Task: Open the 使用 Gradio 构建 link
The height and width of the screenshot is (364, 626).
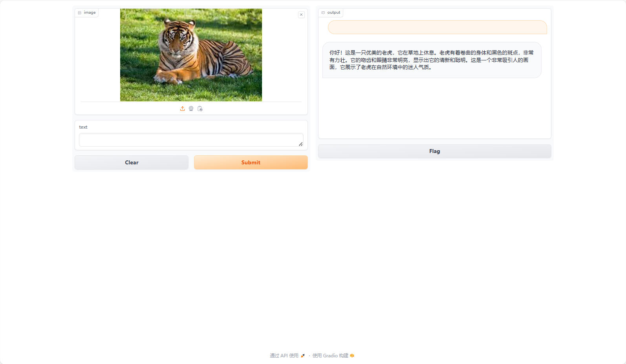Action: click(x=330, y=356)
